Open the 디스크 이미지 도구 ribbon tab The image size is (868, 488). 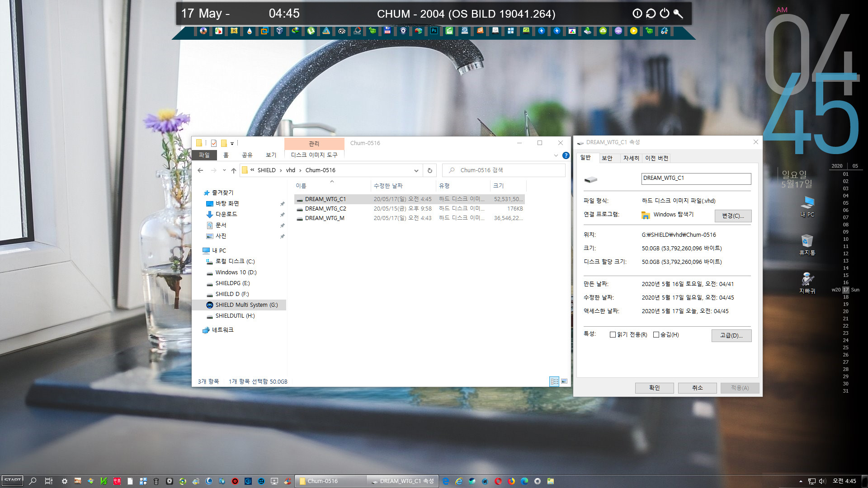coord(314,155)
